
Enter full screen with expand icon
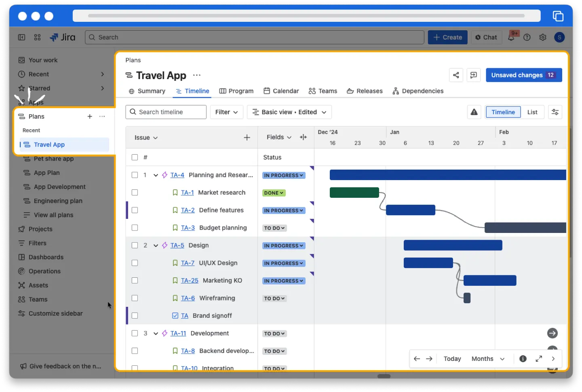(x=539, y=358)
